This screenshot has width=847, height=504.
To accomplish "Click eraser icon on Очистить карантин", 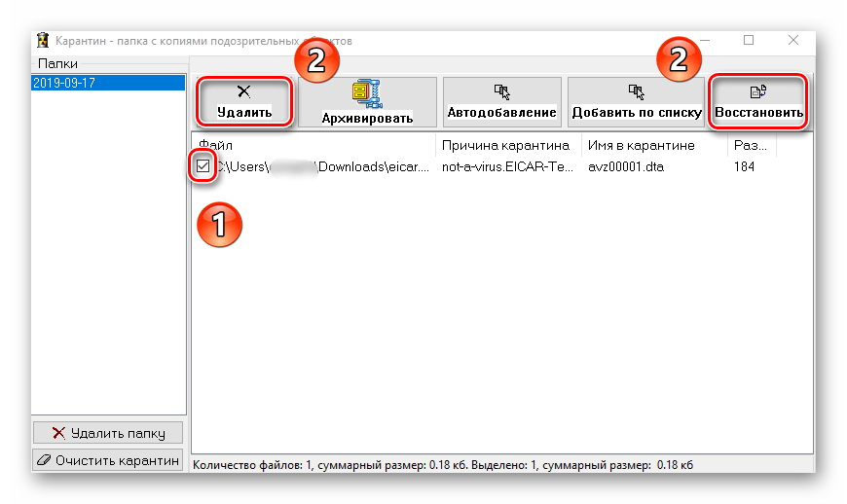I will [x=42, y=460].
